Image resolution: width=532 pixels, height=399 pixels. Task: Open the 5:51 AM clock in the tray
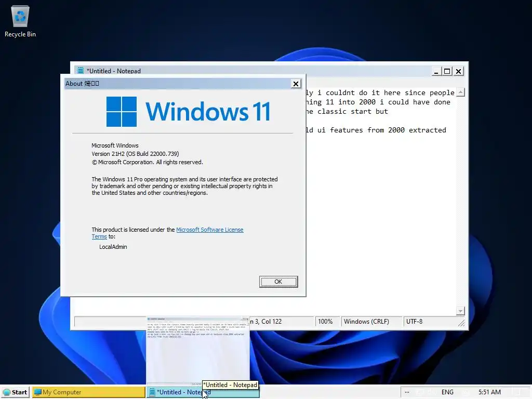489,392
